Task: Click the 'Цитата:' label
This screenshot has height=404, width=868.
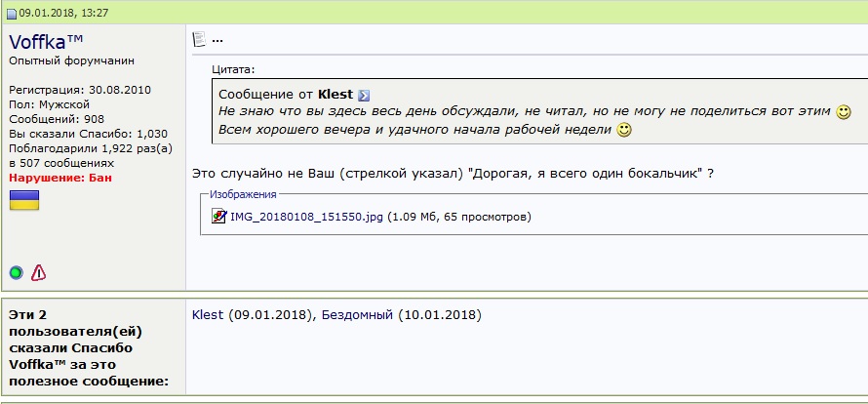Action: tap(234, 70)
